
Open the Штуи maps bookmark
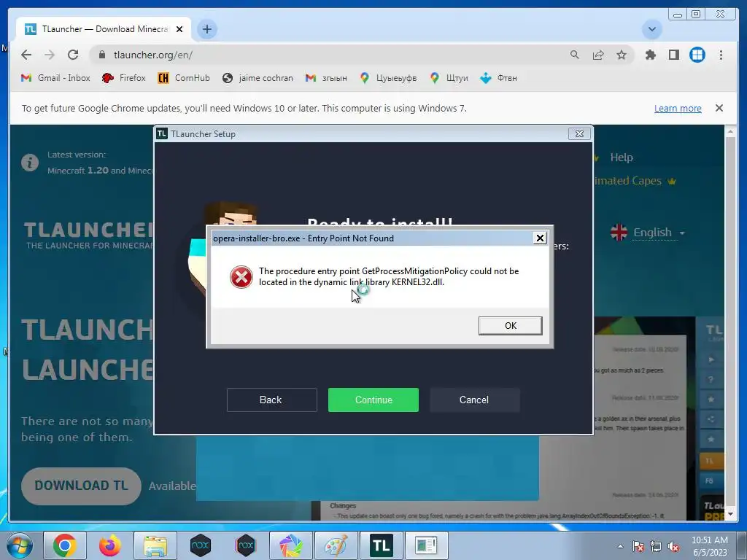[449, 77]
